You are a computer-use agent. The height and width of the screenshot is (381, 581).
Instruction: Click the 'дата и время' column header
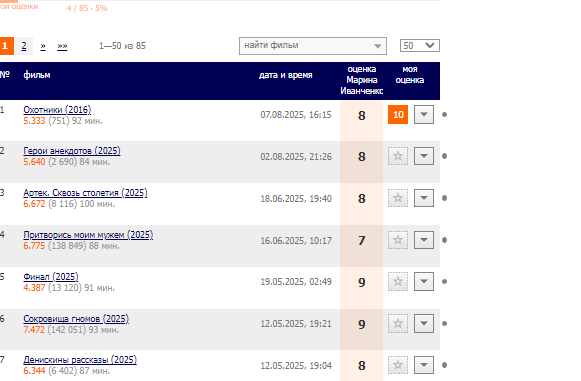coord(286,75)
